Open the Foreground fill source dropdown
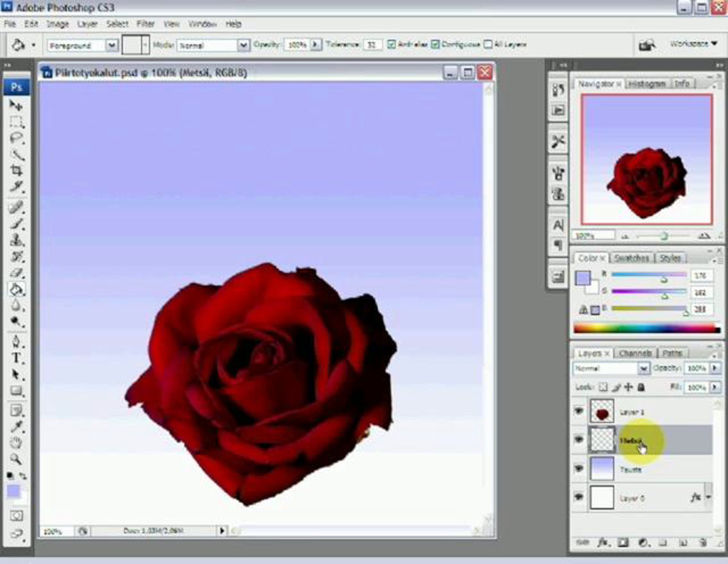728x564 pixels. click(x=112, y=45)
